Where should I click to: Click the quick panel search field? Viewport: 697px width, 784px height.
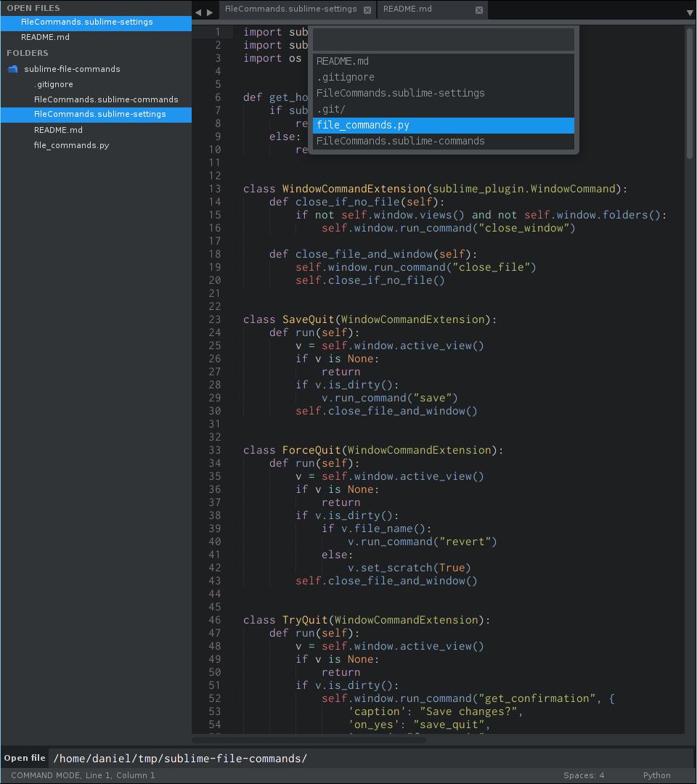(444, 39)
